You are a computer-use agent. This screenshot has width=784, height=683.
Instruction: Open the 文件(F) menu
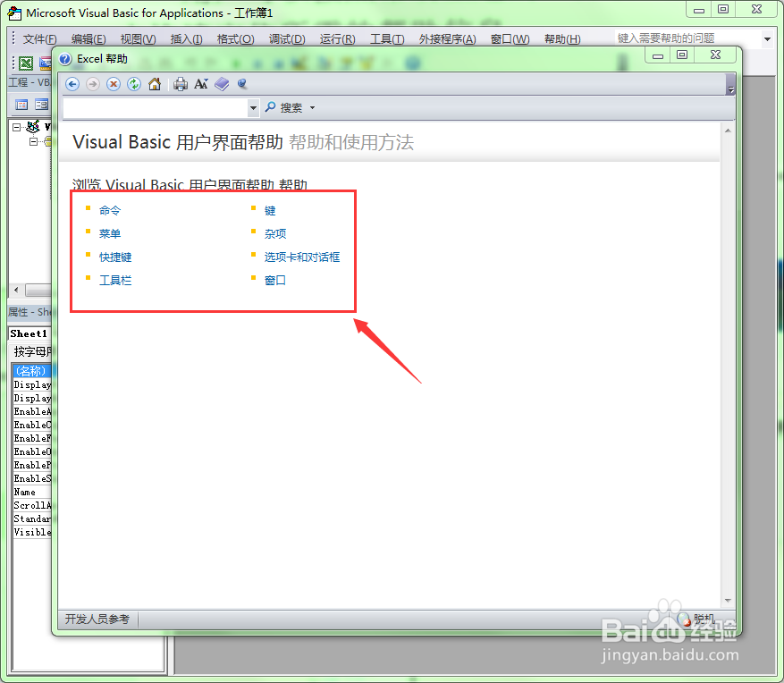click(40, 39)
